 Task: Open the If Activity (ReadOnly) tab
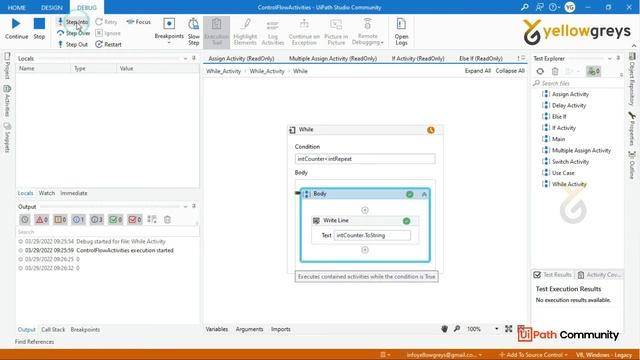418,58
